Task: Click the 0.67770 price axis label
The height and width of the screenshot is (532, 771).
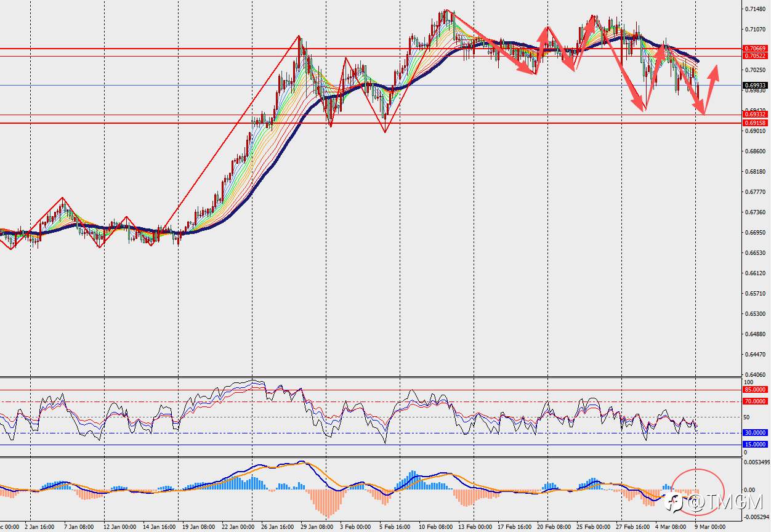Action: click(754, 192)
